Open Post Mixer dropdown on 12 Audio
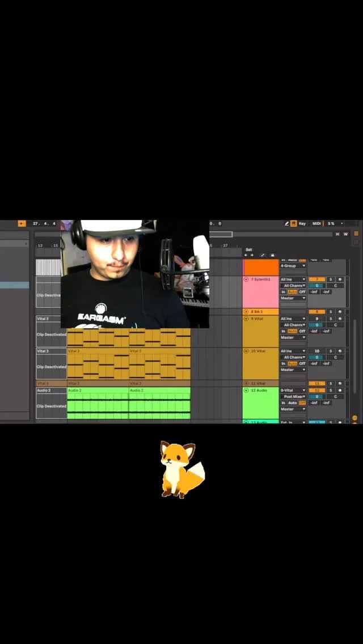The height and width of the screenshot is (644, 363). click(x=293, y=396)
